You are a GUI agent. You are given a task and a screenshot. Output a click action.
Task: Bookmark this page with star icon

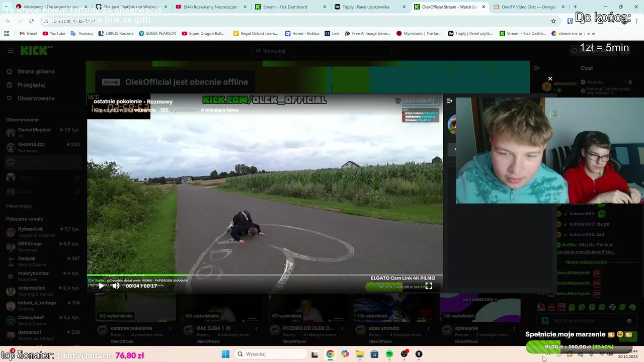[553, 21]
